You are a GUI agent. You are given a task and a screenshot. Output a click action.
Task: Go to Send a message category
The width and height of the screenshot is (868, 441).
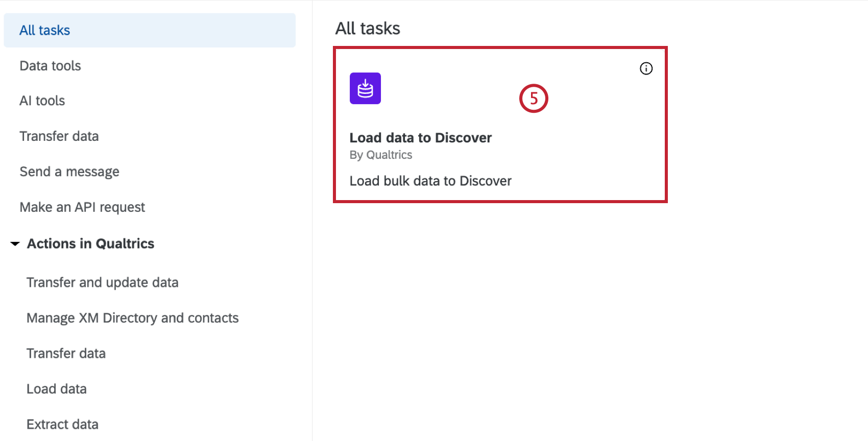[69, 171]
